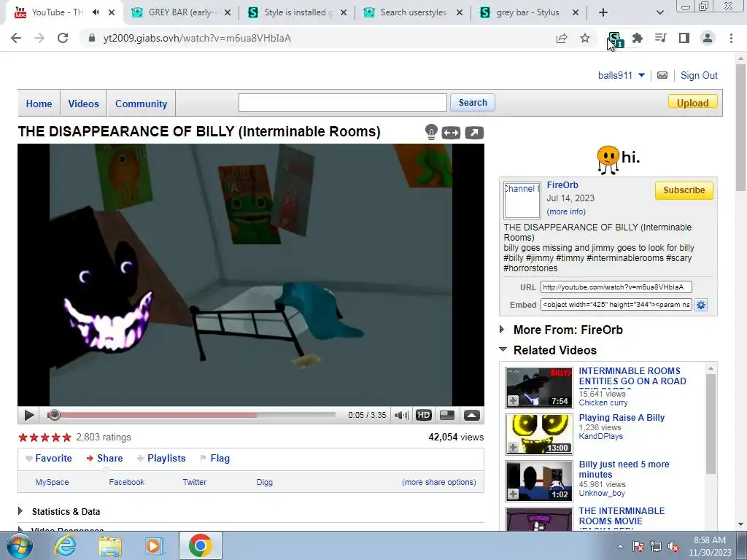The image size is (747, 560).
Task: Click the YouTube search input field
Action: (x=343, y=102)
